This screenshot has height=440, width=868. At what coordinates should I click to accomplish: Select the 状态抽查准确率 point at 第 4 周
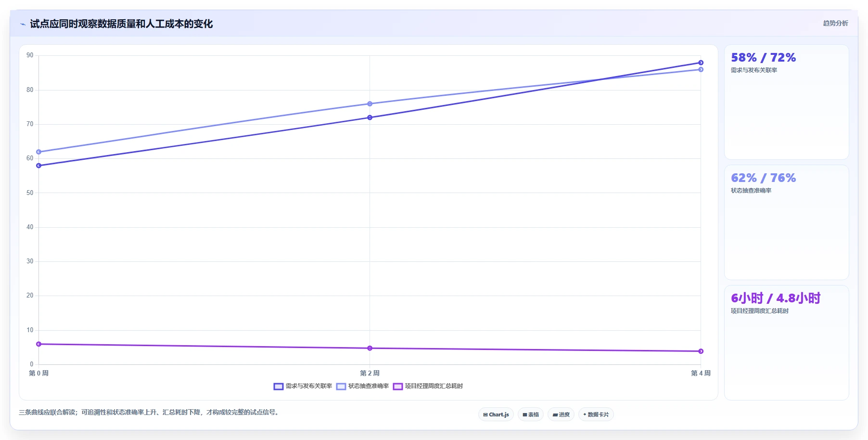click(x=701, y=69)
